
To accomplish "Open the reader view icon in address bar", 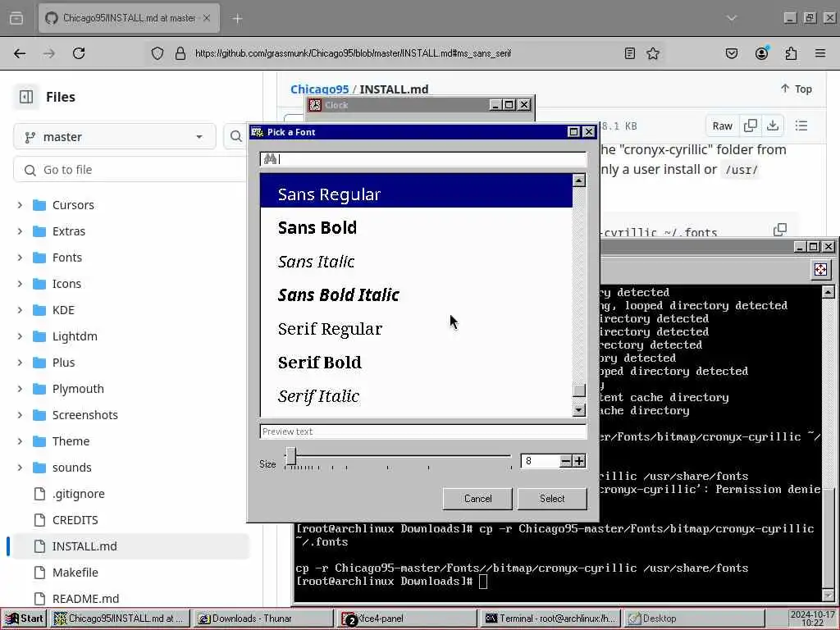I will click(x=630, y=53).
